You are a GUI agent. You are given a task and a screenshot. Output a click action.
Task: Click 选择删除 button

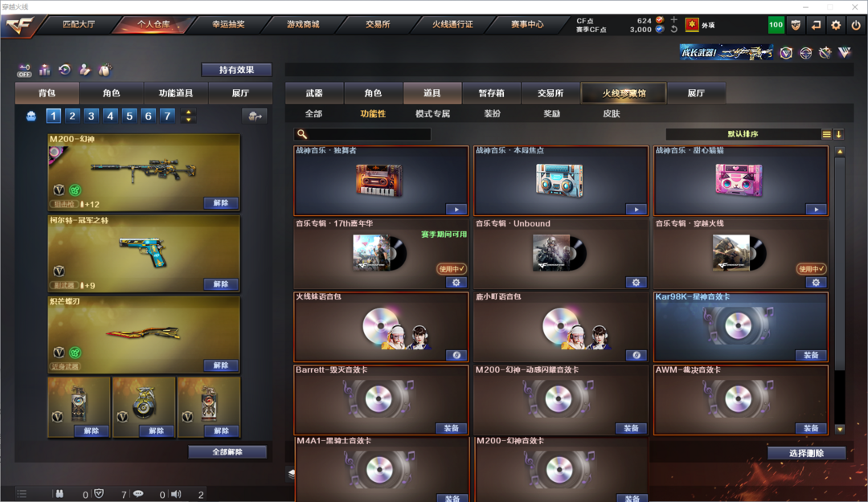807,453
